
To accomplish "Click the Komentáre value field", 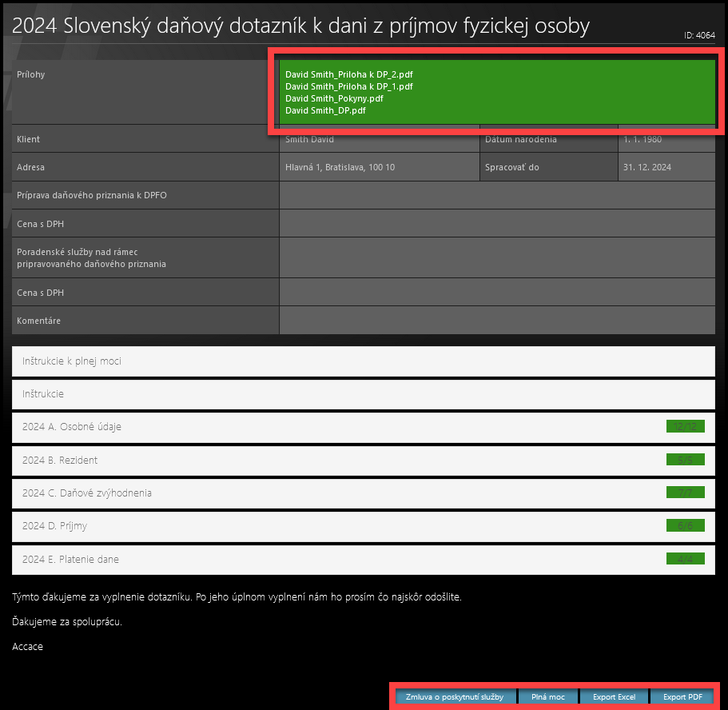I will pos(496,321).
